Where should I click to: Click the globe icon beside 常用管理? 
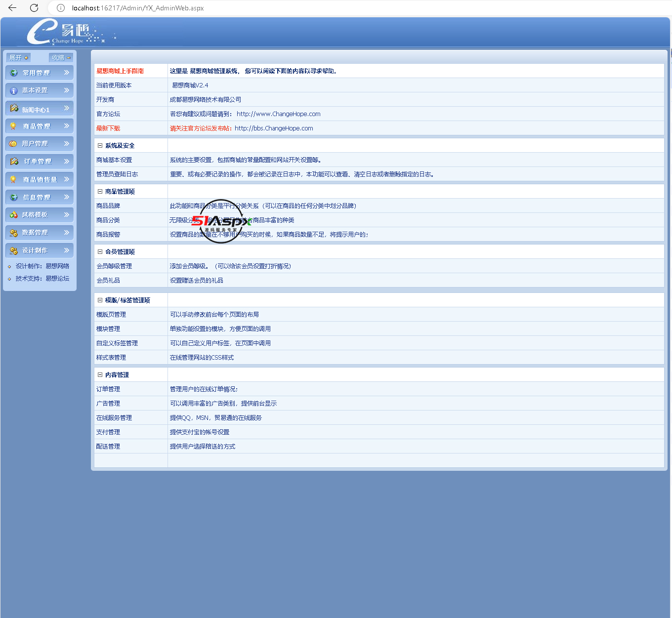(x=14, y=73)
